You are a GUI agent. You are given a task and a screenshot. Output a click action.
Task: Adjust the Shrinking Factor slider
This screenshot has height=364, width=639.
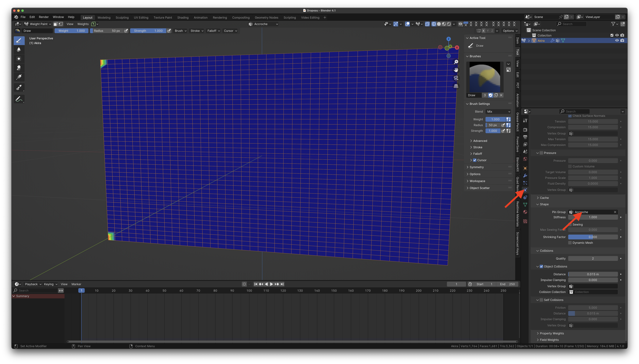coord(593,237)
